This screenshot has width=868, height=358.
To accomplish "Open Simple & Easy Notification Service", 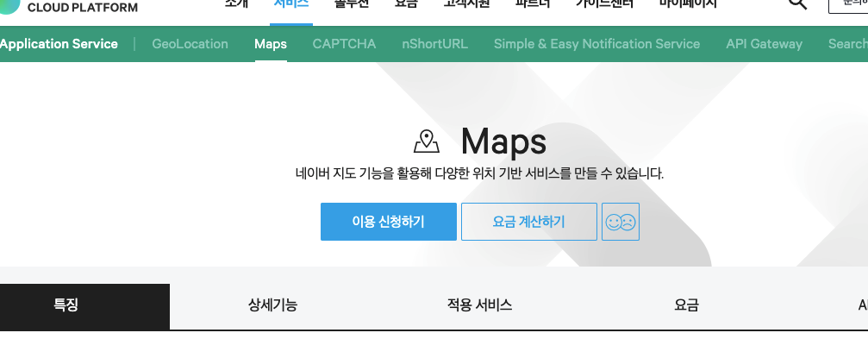I will click(596, 44).
